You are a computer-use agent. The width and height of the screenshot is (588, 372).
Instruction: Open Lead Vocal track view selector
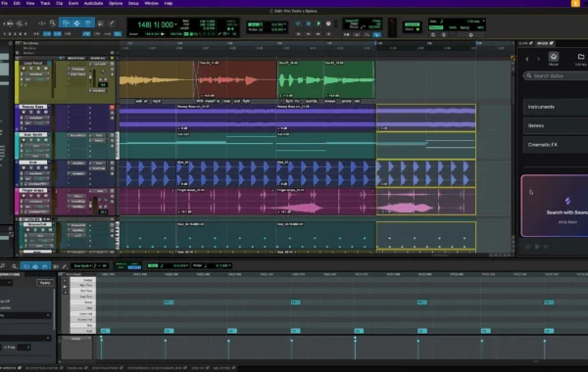click(x=36, y=74)
